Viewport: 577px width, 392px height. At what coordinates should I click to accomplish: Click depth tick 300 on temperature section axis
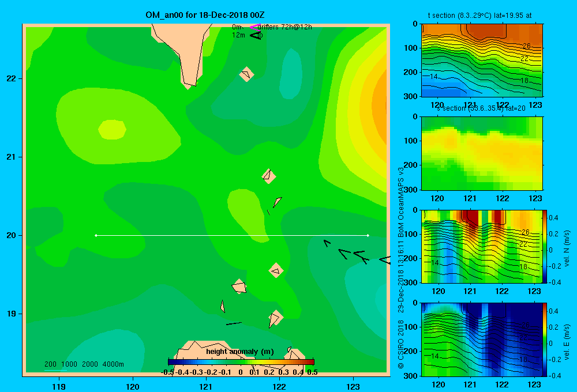point(411,96)
